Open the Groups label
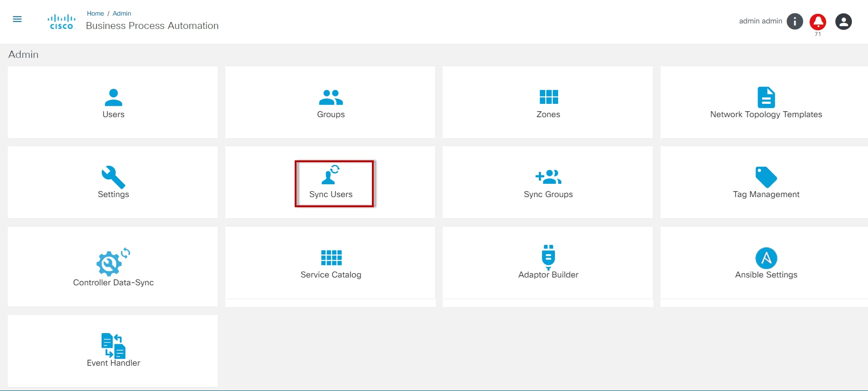The width and height of the screenshot is (868, 391). click(x=331, y=114)
